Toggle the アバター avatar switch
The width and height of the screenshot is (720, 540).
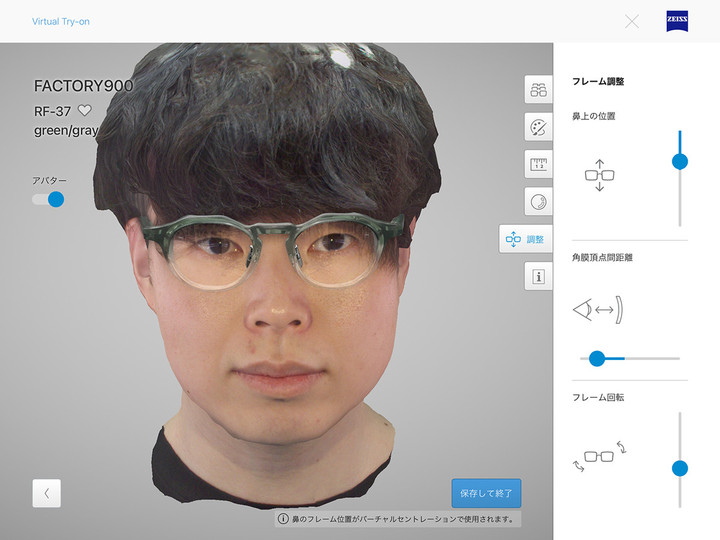tap(48, 199)
